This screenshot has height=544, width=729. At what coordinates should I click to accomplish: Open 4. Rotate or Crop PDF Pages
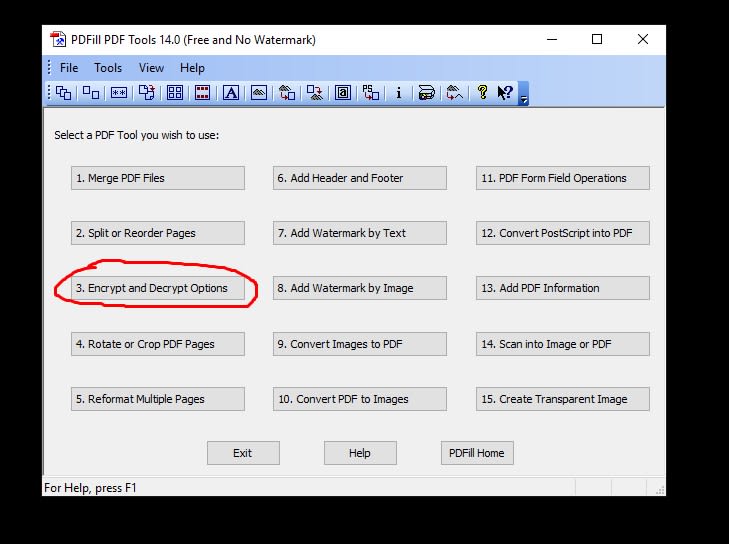(158, 344)
